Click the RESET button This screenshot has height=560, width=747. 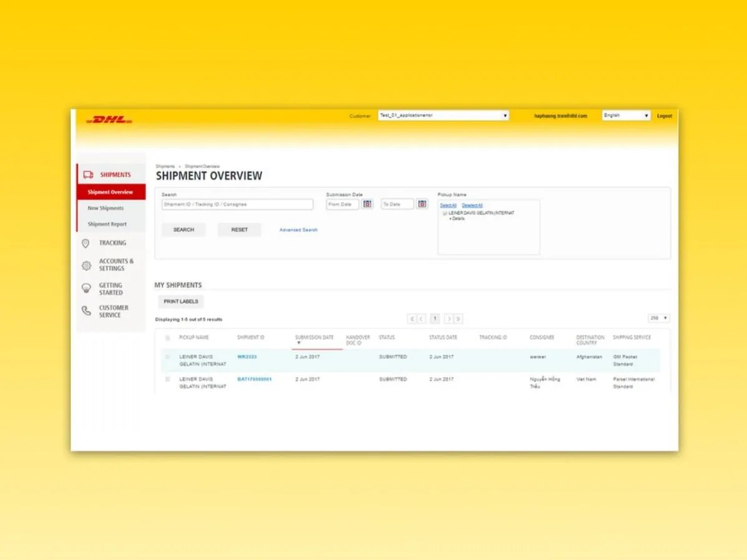tap(240, 230)
